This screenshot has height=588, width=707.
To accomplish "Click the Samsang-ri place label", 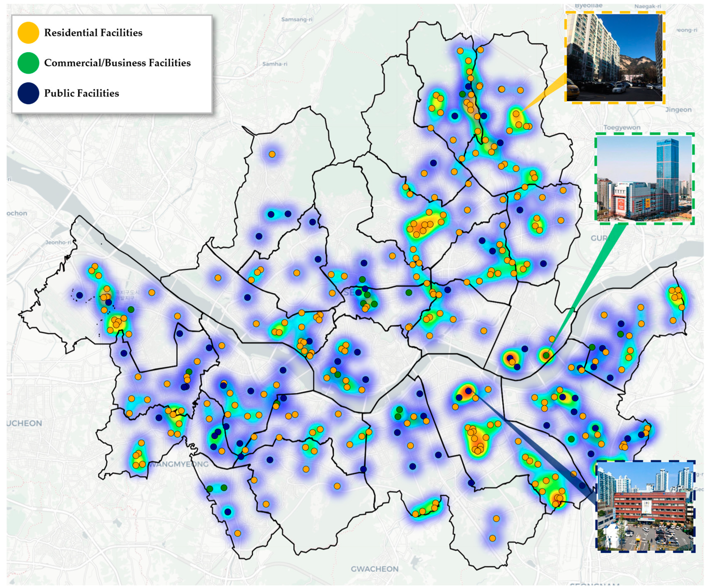I will pos(297,19).
